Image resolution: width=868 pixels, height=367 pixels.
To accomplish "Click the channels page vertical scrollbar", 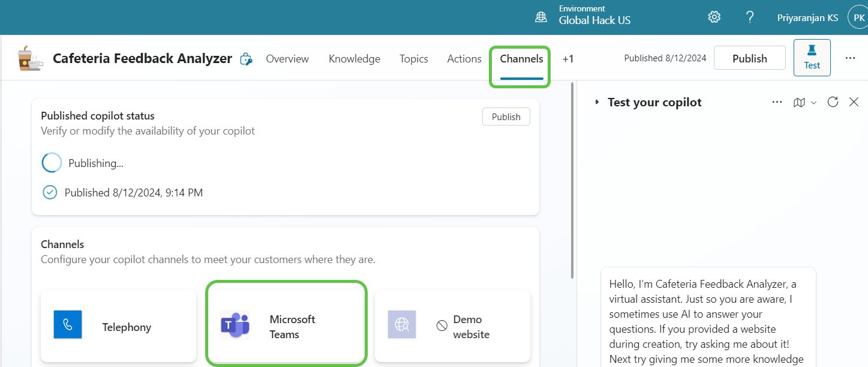I will (x=572, y=180).
